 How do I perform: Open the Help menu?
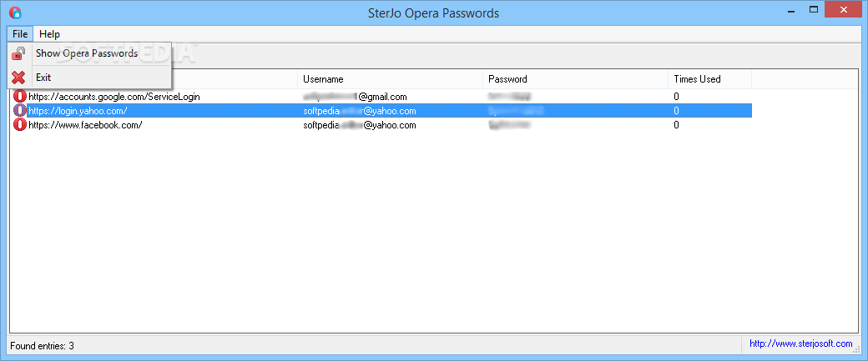[x=49, y=34]
